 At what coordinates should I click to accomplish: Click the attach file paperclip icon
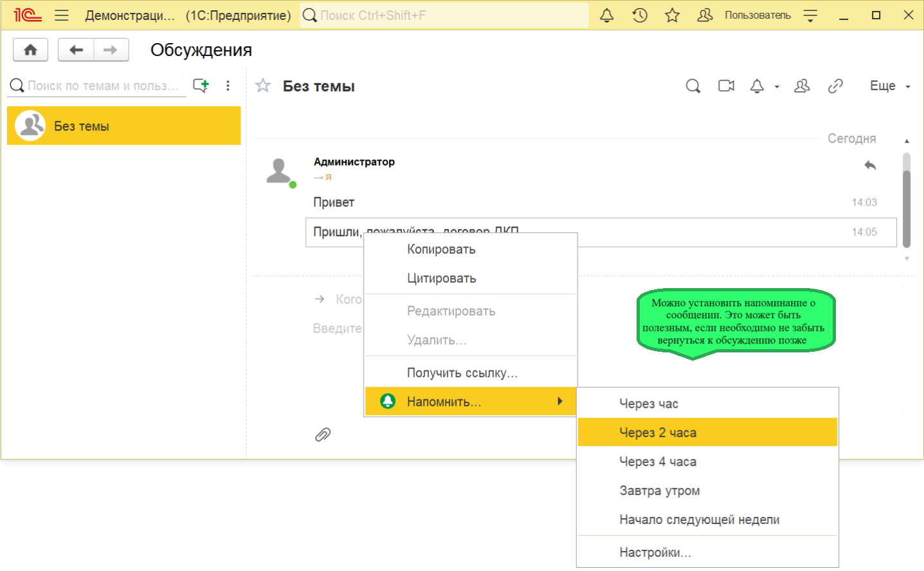[323, 435]
